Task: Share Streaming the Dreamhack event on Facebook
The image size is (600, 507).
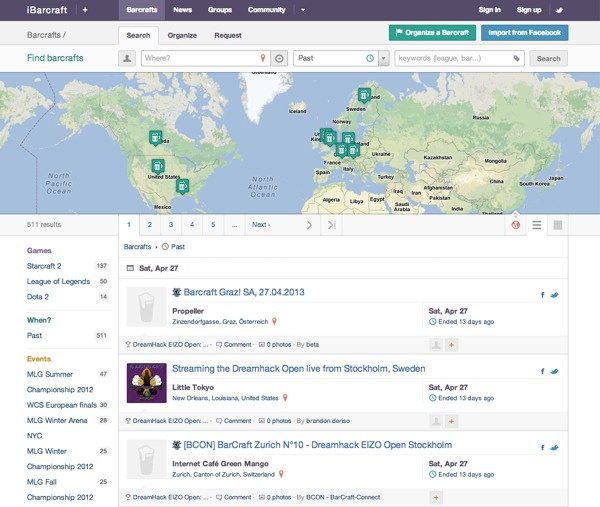Action: [542, 371]
